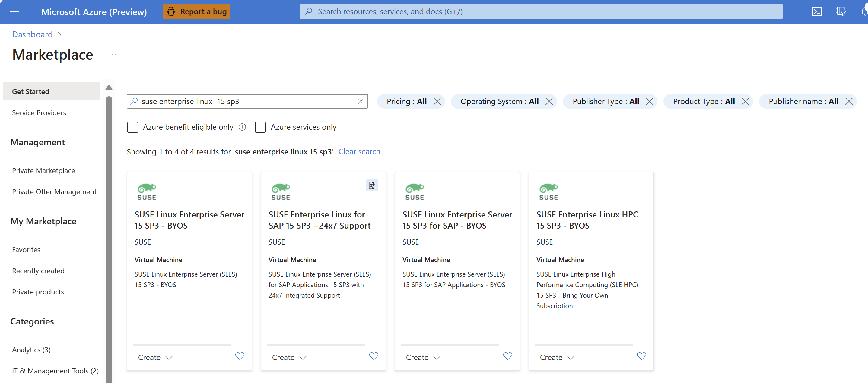Favorite SUSE Linux Enterprise Server 15 SP3 - BYOS

[x=239, y=356]
